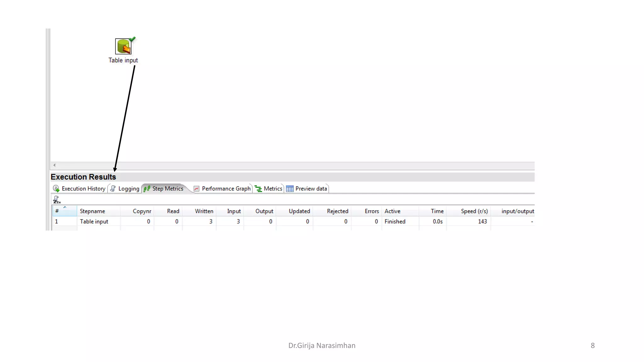Open the Performance Graph tab
644x362 pixels.
coord(222,189)
